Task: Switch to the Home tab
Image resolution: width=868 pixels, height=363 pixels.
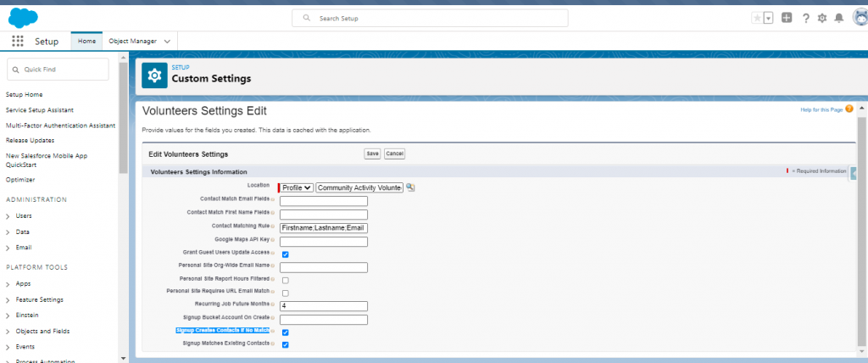Action: click(86, 41)
